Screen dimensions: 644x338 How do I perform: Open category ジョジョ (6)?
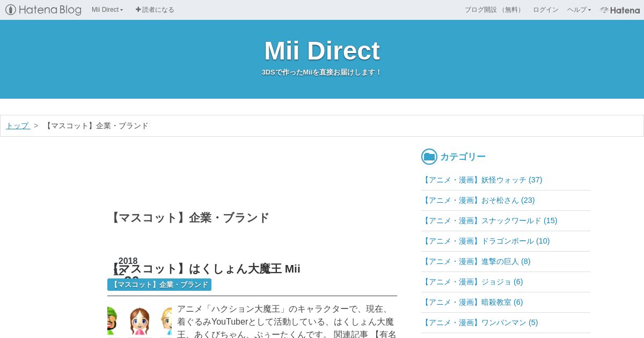pos(472,282)
